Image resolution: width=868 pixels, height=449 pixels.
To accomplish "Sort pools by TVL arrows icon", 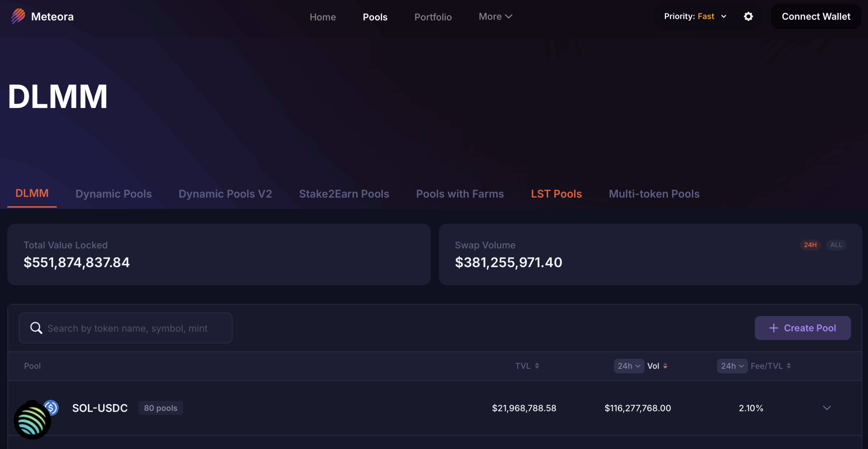I will tap(537, 366).
